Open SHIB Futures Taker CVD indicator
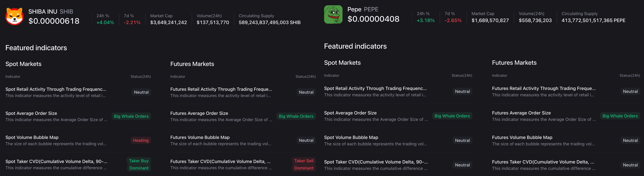This screenshot has height=176, width=644. [x=220, y=162]
